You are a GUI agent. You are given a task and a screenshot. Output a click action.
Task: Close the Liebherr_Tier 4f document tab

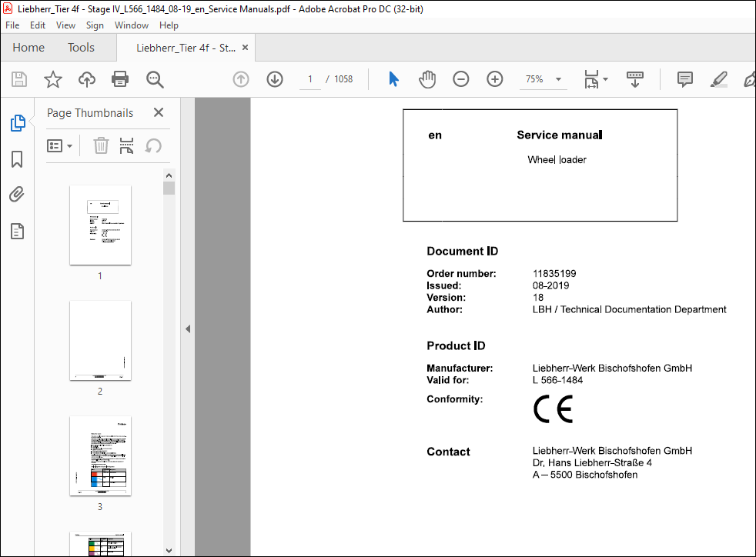pyautogui.click(x=245, y=47)
